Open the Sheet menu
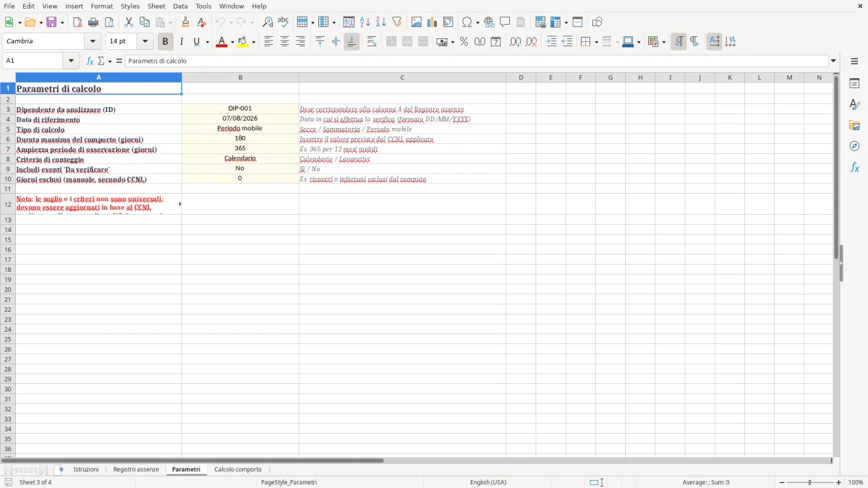 [x=156, y=6]
